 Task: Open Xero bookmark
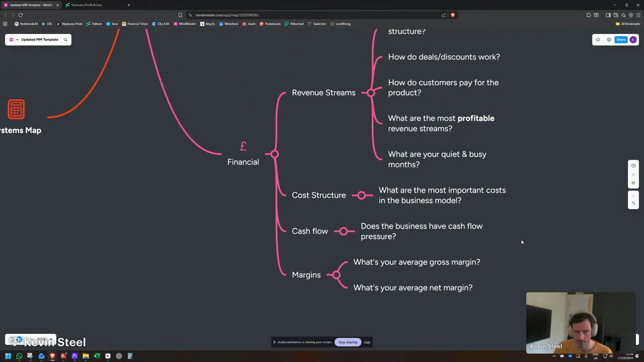[112, 24]
